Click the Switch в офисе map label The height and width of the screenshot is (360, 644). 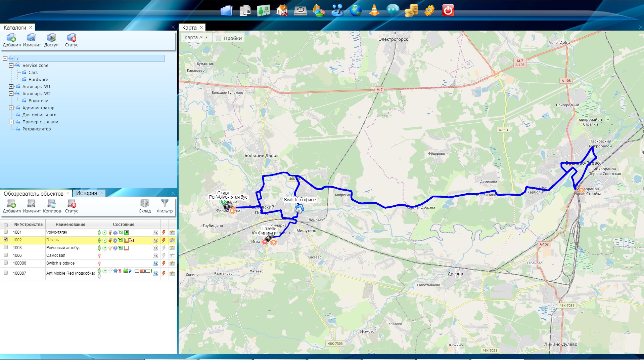click(300, 200)
